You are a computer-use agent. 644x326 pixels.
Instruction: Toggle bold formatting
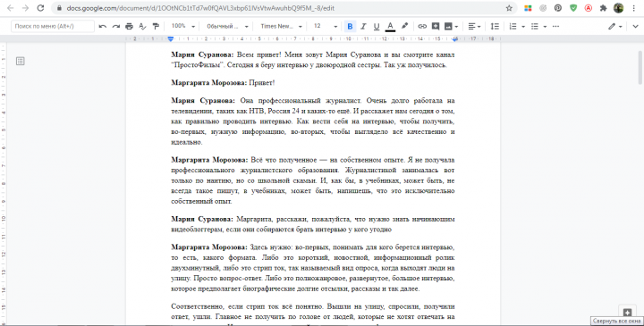pos(350,26)
